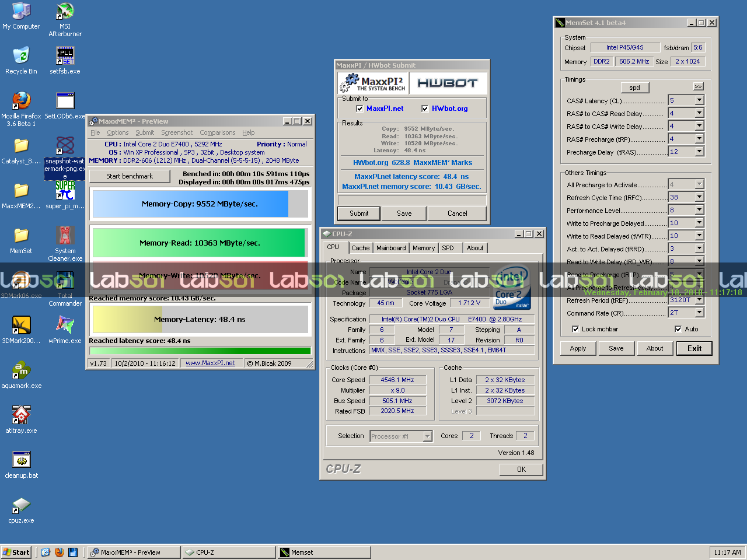Image resolution: width=747 pixels, height=560 pixels.
Task: Click Cancel in HWbot Submit dialog
Action: pyautogui.click(x=458, y=213)
